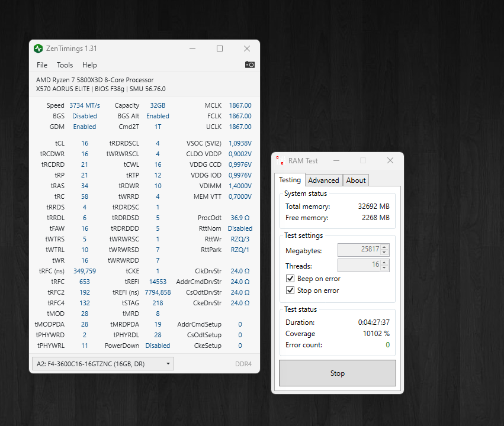Click the BGS value Disabled
This screenshot has height=426, width=504.
(x=85, y=116)
